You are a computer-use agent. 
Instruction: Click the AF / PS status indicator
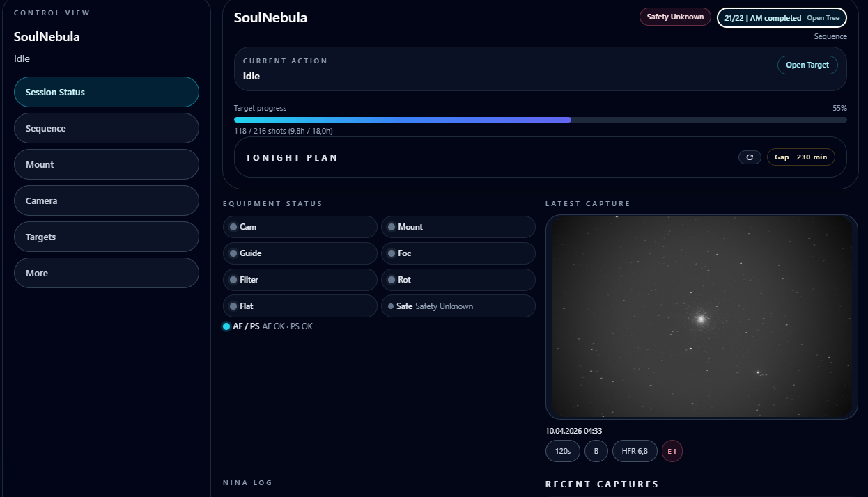click(268, 326)
